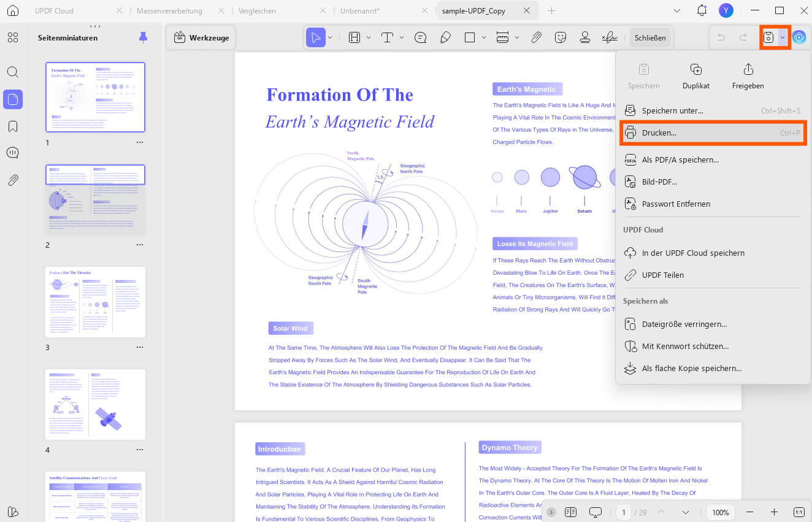Select the pencil drawing tool
This screenshot has height=522, width=812.
[x=446, y=37]
